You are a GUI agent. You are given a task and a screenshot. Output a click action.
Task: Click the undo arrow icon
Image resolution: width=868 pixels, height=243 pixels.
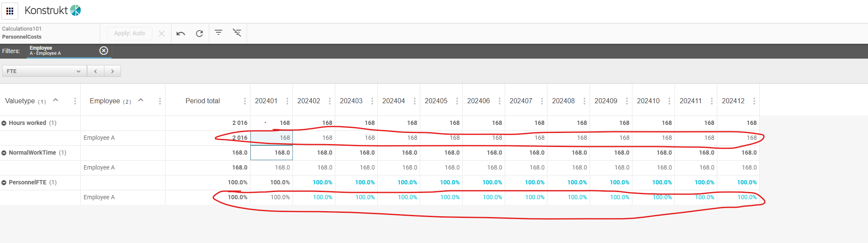pyautogui.click(x=181, y=34)
